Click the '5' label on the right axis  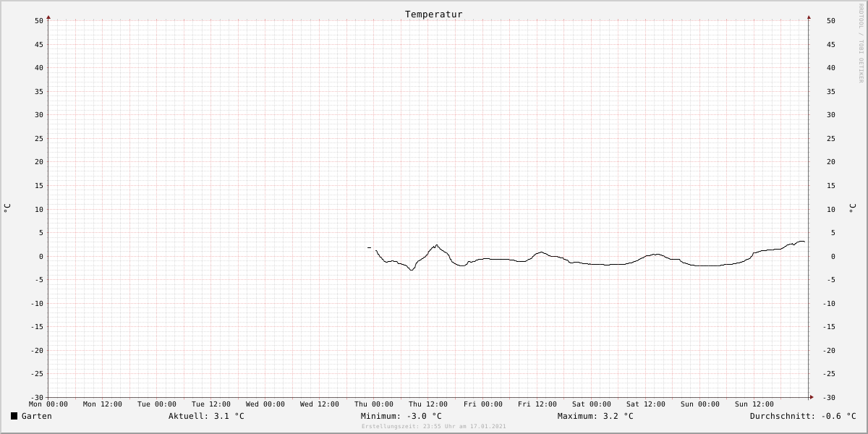[833, 232]
